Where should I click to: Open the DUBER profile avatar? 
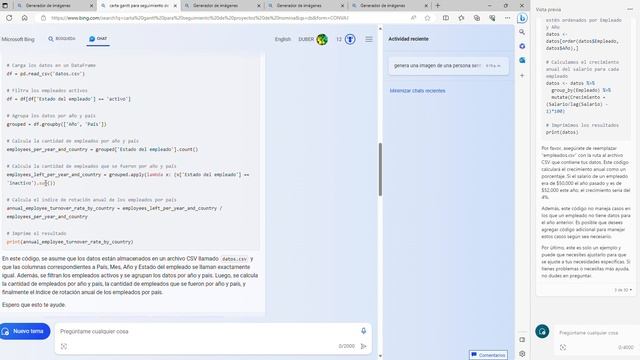[x=322, y=39]
